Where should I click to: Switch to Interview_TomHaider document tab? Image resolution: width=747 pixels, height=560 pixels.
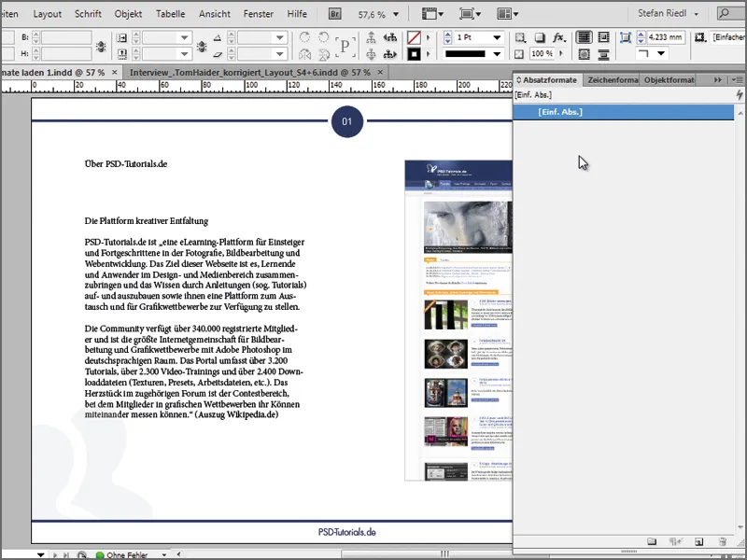[x=249, y=73]
